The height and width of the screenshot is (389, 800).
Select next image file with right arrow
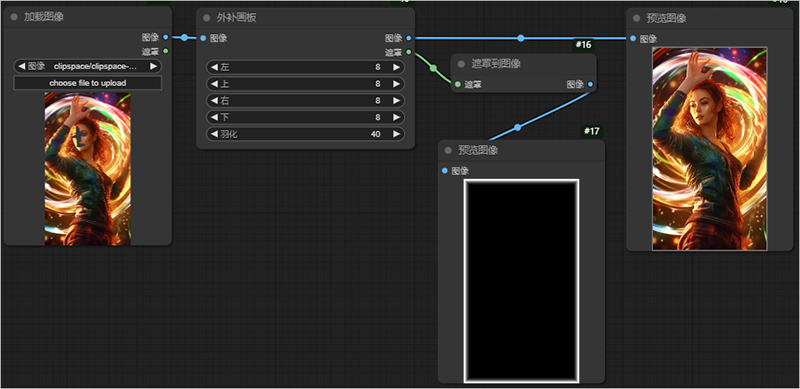(153, 66)
